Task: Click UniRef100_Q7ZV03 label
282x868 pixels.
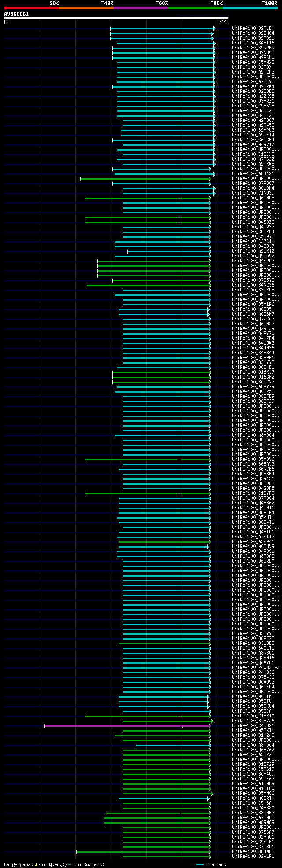Action: (x=253, y=319)
